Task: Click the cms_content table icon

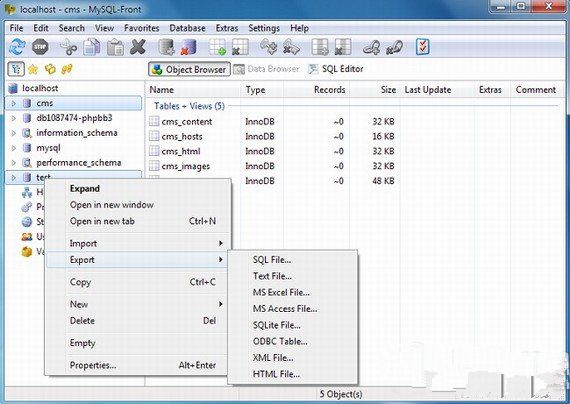Action: pos(154,121)
